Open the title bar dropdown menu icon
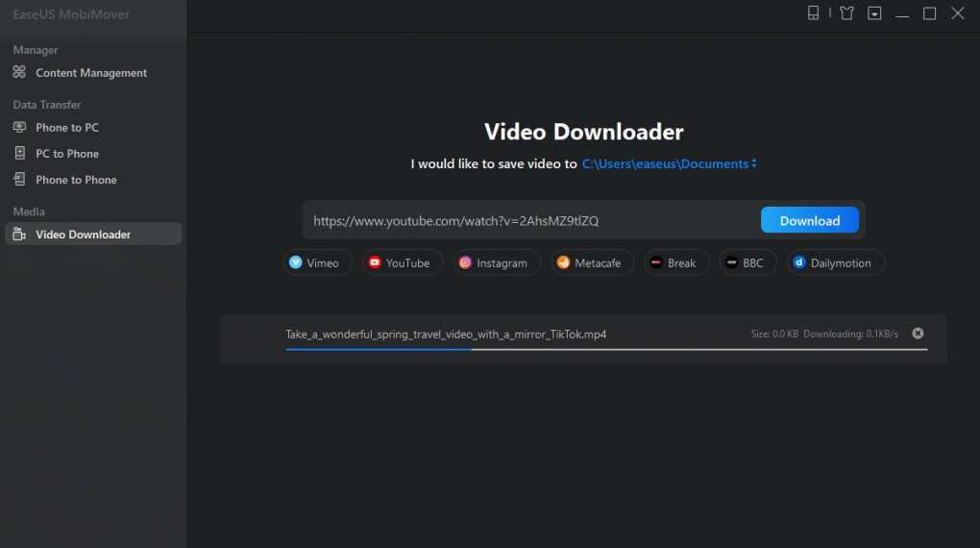 874,13
